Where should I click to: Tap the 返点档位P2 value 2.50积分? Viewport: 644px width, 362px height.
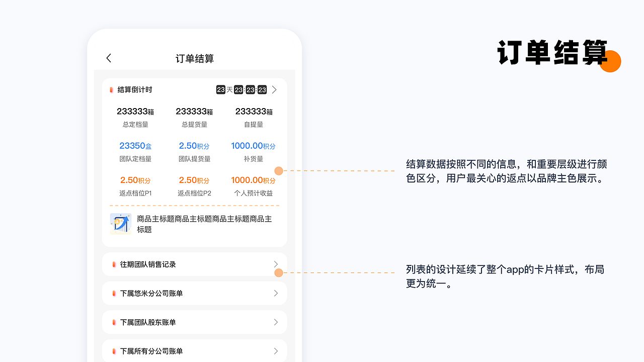[x=194, y=180]
